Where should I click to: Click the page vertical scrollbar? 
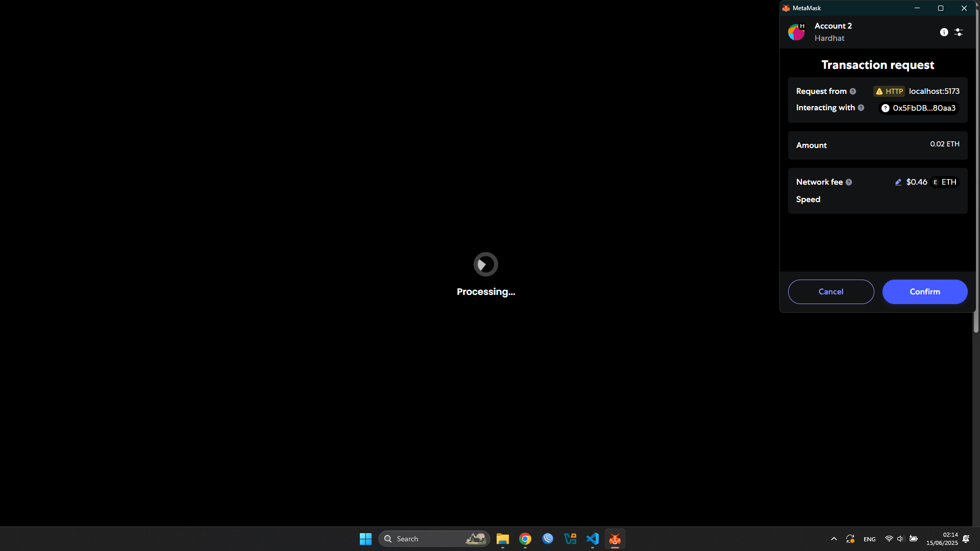pos(975,321)
